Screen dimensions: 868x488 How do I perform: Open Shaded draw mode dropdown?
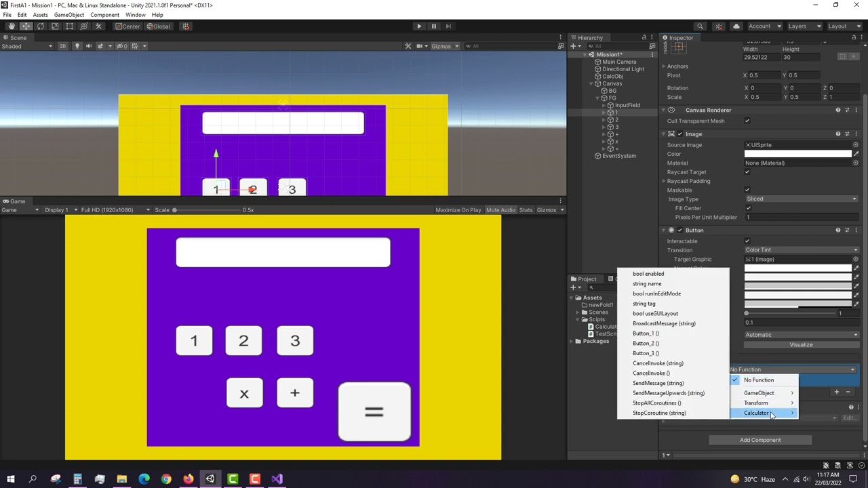(27, 46)
